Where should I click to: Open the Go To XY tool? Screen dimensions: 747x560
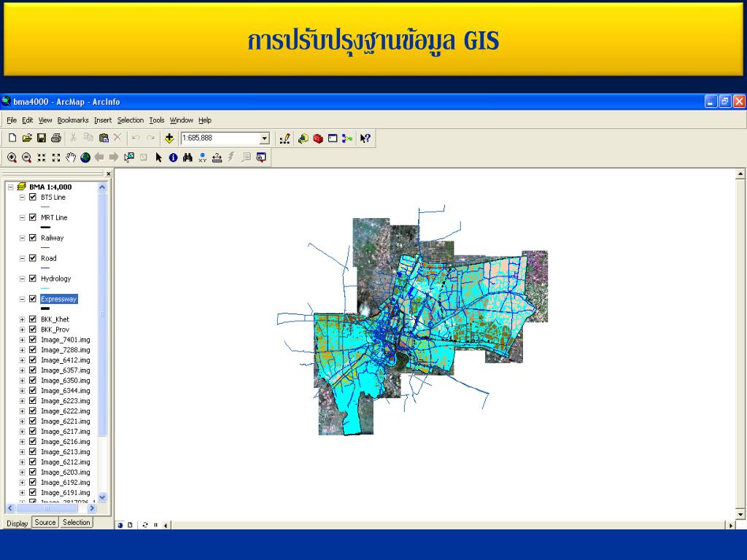tap(203, 157)
